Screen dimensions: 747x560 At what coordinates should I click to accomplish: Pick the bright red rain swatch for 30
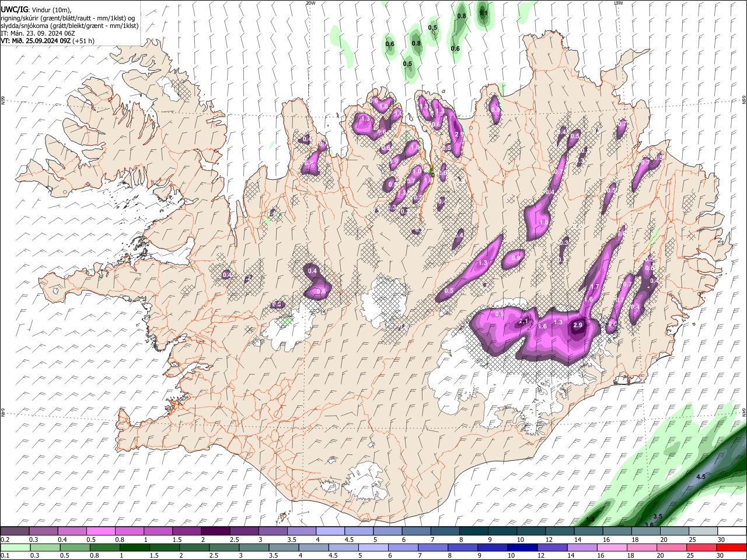pyautogui.click(x=731, y=547)
